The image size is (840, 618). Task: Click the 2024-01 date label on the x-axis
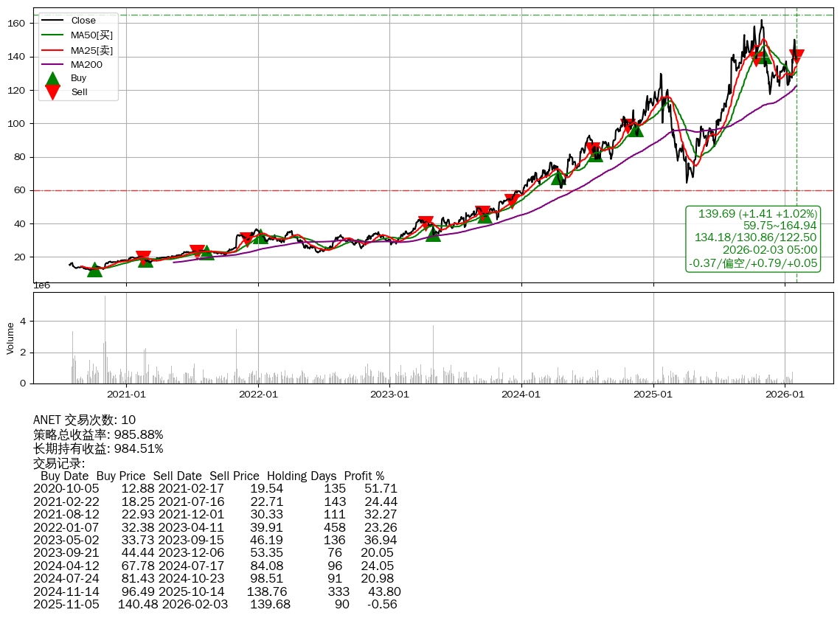pyautogui.click(x=521, y=394)
